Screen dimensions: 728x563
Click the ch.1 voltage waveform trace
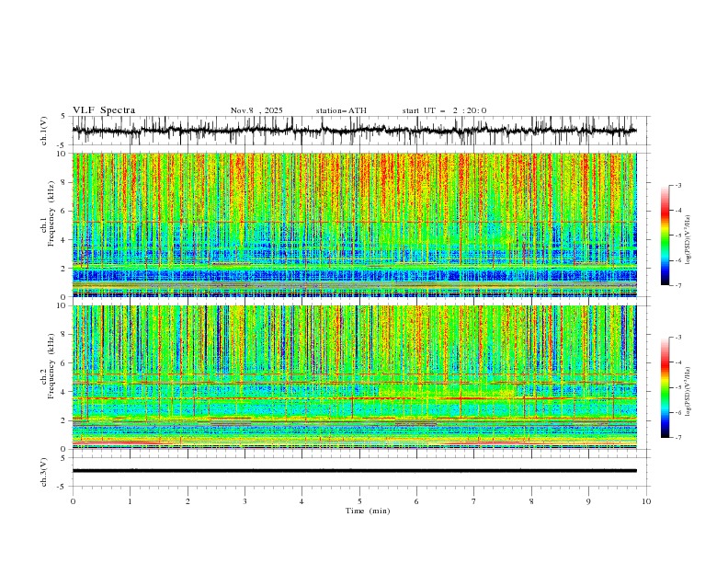[x=355, y=131]
